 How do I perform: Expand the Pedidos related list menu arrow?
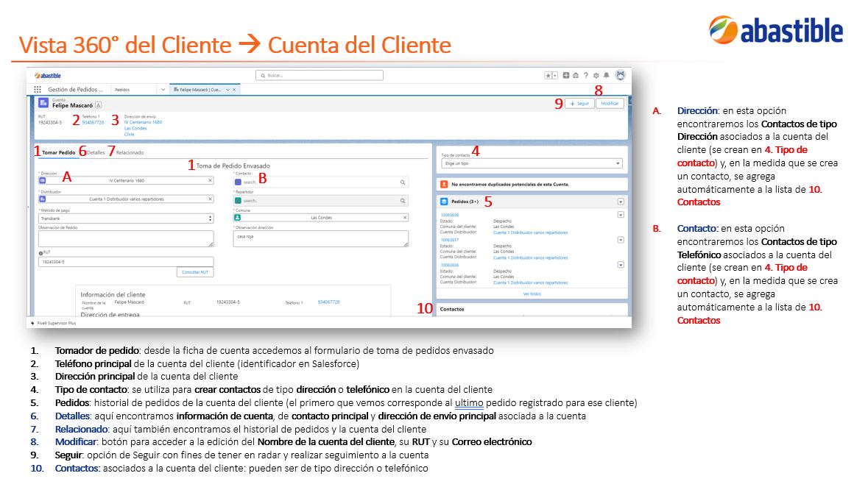click(x=621, y=202)
